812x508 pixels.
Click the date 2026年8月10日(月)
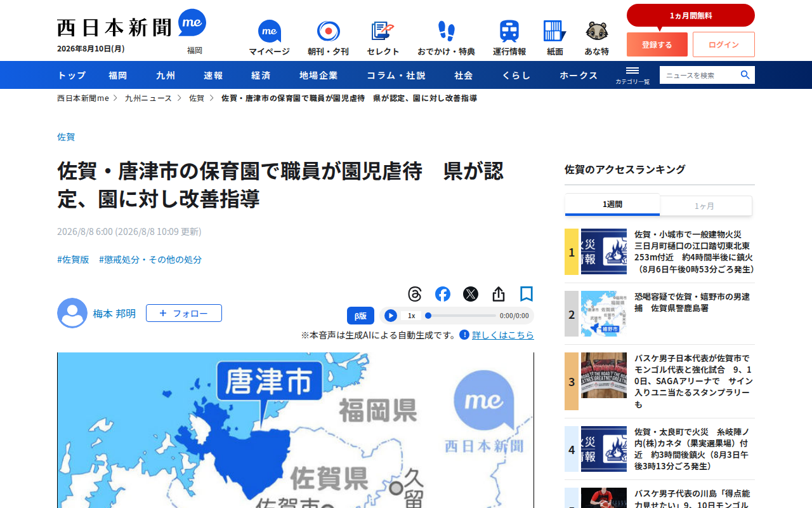click(x=91, y=49)
